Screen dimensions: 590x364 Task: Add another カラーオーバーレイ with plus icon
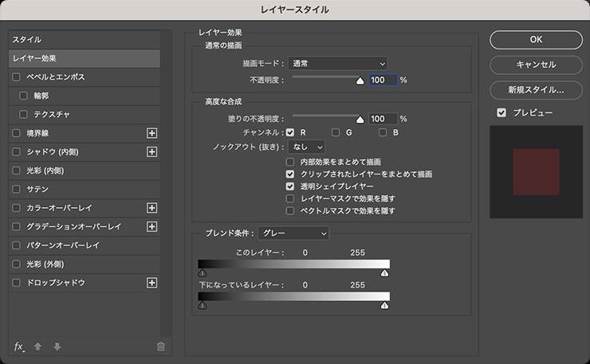pos(152,208)
